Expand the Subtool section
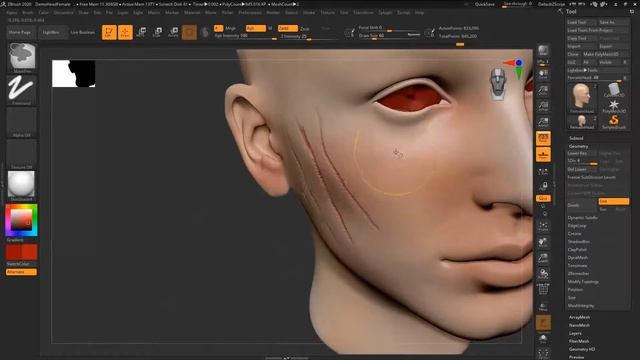The width and height of the screenshot is (640, 360). tap(576, 138)
